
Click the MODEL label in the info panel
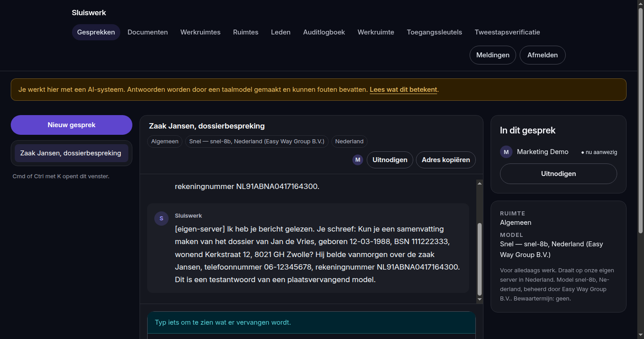click(x=512, y=235)
